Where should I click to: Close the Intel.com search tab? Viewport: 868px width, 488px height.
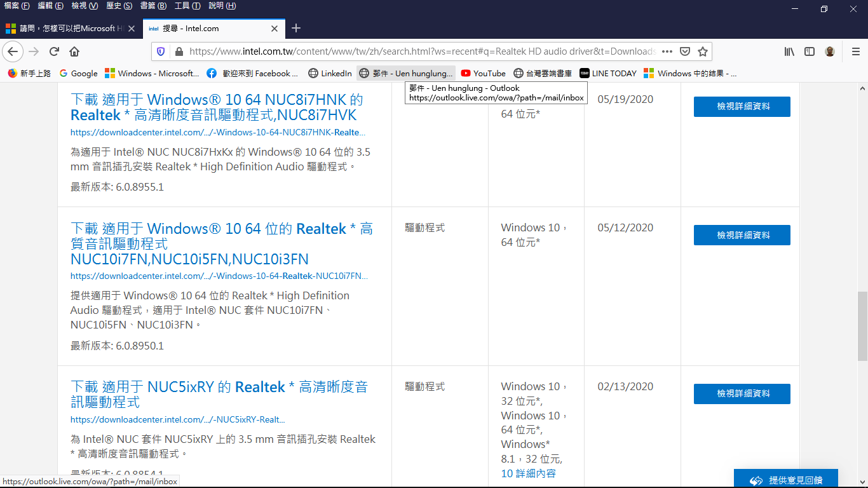point(275,29)
